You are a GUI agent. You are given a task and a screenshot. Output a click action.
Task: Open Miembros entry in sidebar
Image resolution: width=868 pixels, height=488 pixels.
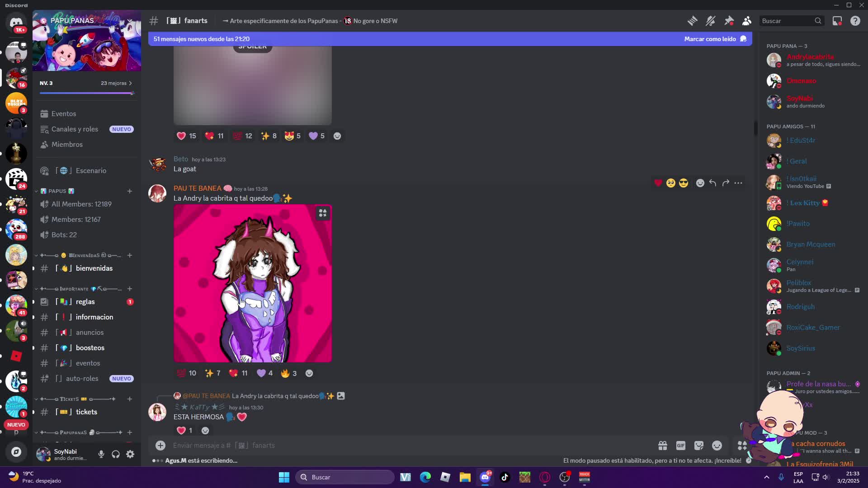coord(87,145)
